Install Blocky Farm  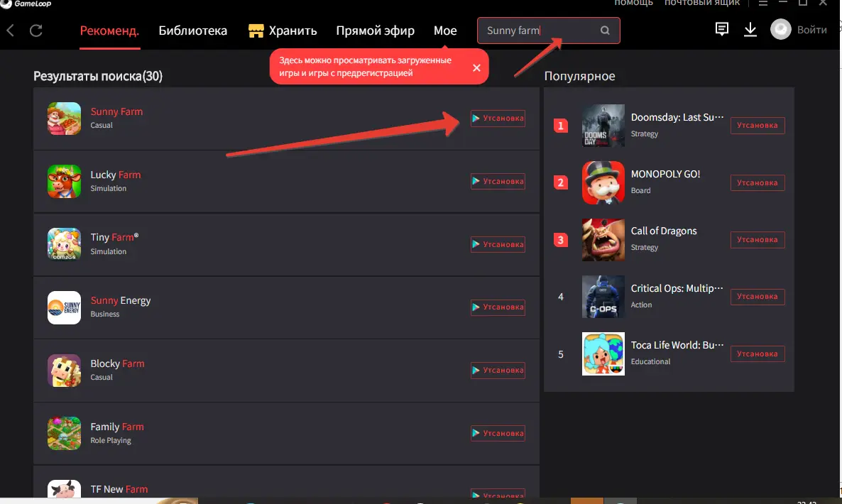[498, 371]
